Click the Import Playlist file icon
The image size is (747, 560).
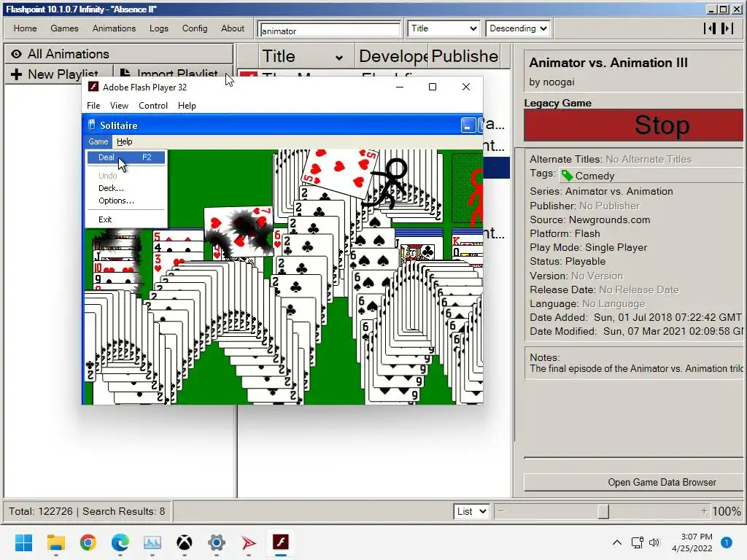click(x=125, y=74)
